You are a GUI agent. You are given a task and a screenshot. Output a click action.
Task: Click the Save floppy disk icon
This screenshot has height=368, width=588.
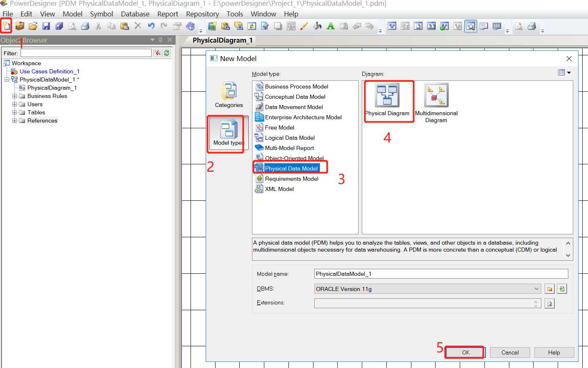pos(46,26)
